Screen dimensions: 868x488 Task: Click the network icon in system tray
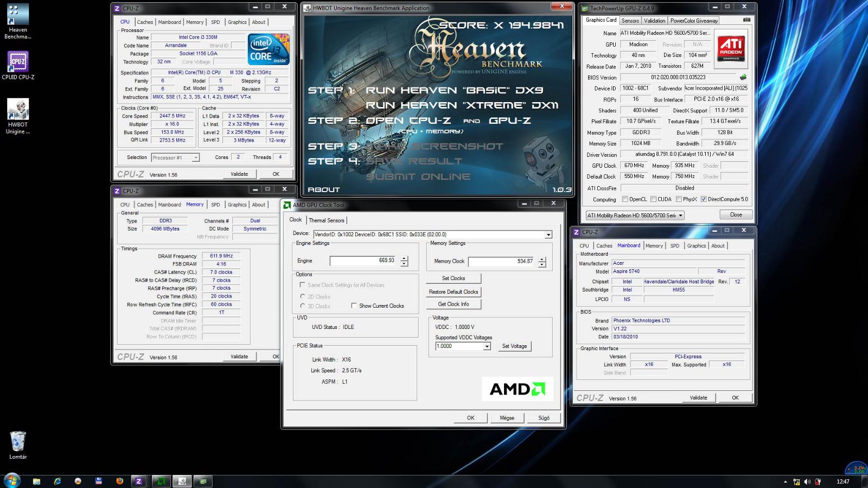point(796,481)
